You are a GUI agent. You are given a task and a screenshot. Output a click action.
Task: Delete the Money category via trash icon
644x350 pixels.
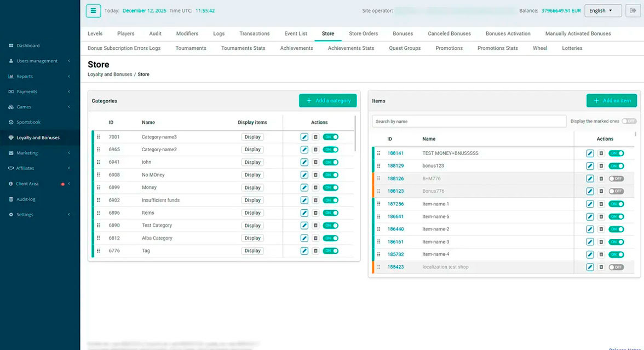pyautogui.click(x=315, y=187)
